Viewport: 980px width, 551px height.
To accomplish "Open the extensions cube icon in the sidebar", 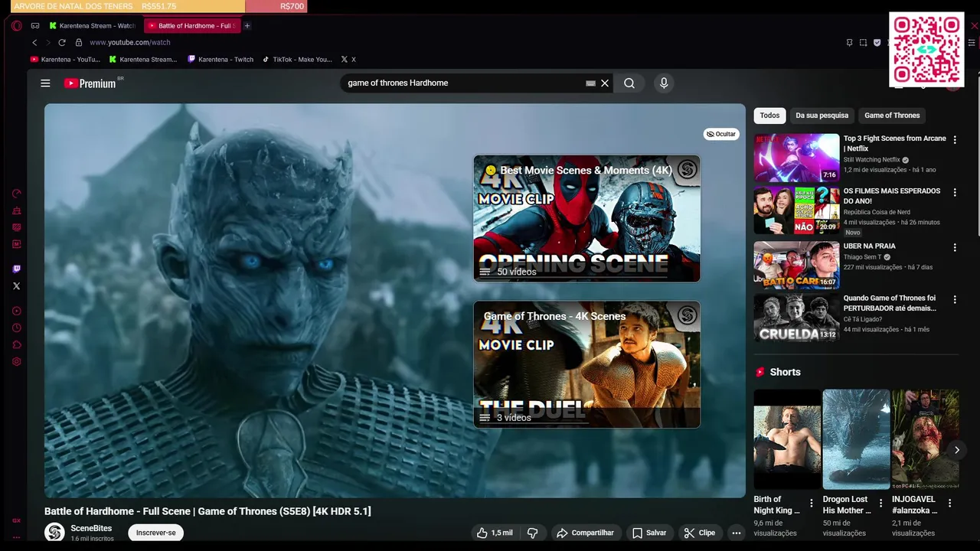I will 17,344.
